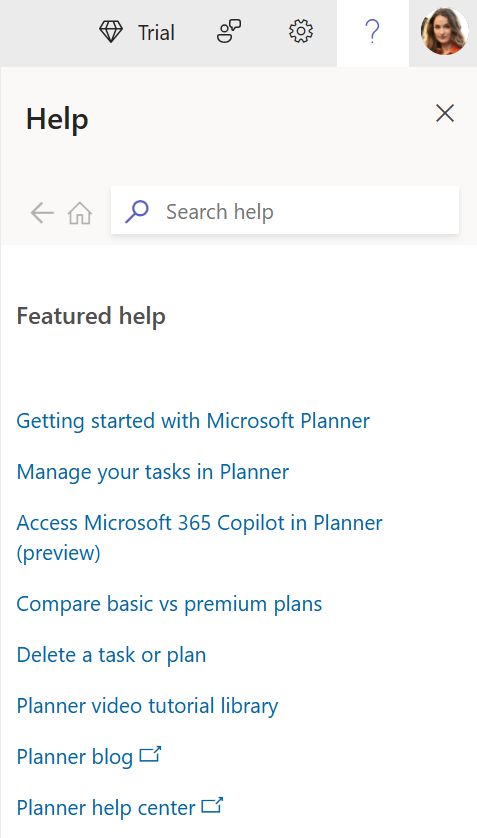Click the magnifier search icon
This screenshot has width=477, height=838.
coord(137,212)
